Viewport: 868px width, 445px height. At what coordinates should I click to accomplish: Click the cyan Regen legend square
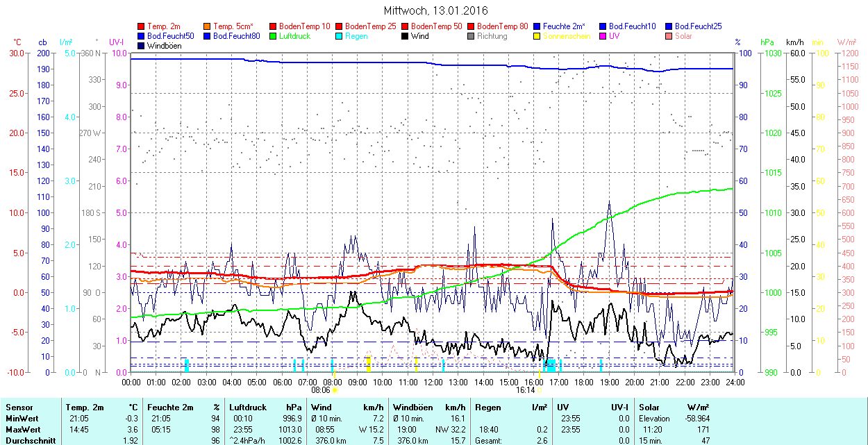tap(339, 36)
